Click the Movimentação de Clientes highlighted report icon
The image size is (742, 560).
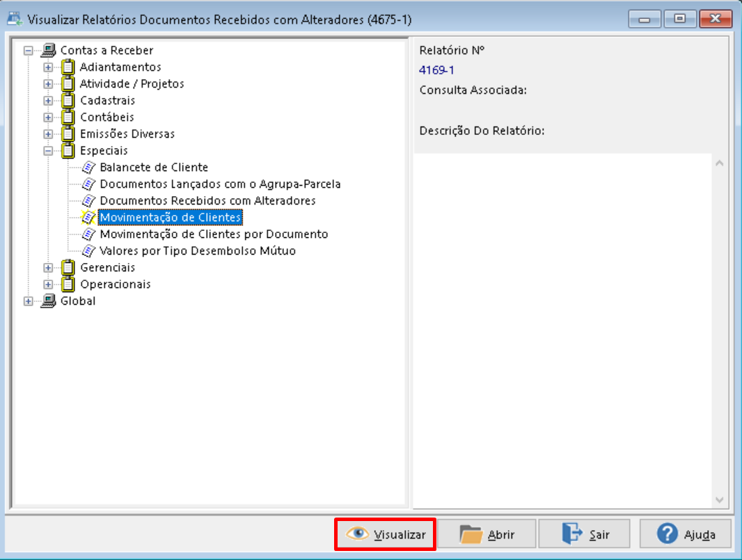point(88,218)
